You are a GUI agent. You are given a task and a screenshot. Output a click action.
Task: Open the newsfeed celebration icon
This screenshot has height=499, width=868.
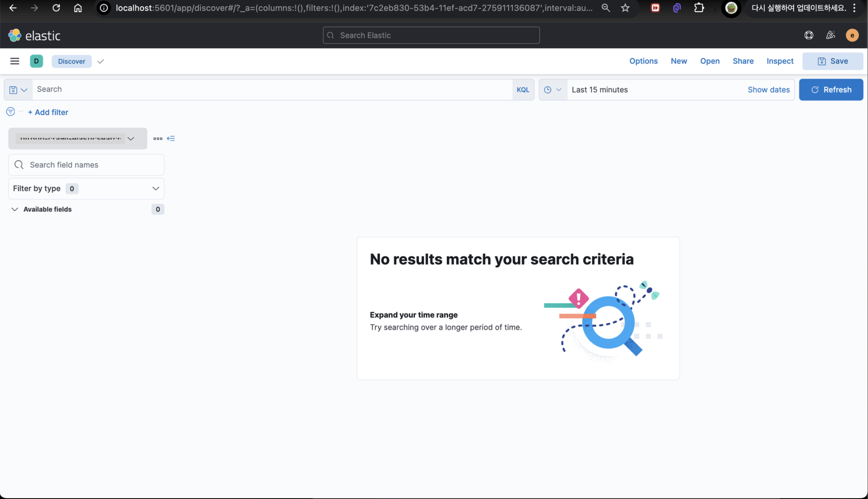tap(830, 36)
